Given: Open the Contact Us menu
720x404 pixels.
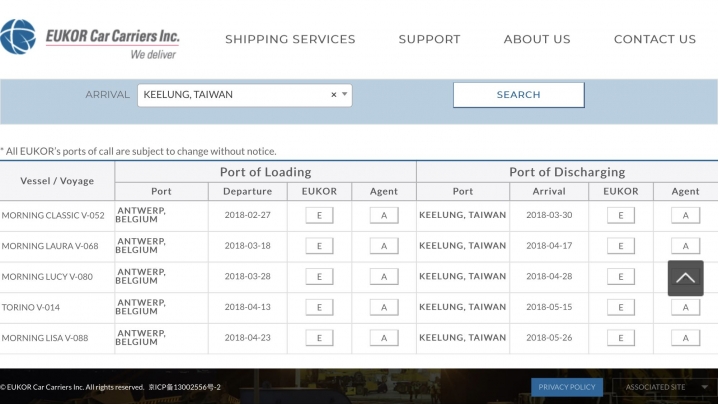Looking at the screenshot, I should pyautogui.click(x=655, y=39).
